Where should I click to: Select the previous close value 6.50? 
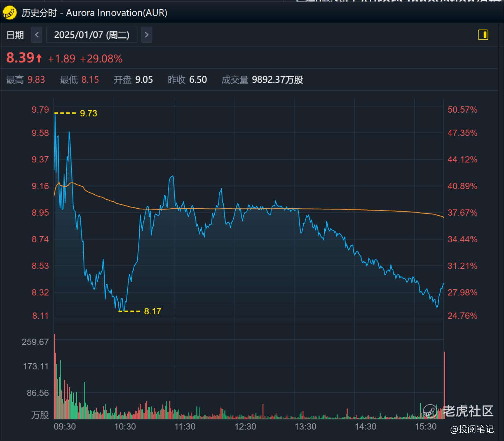pyautogui.click(x=198, y=79)
